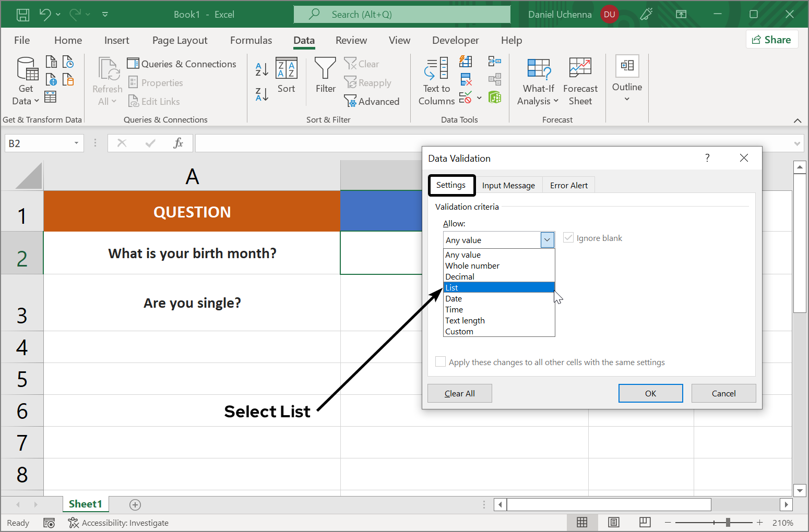Image resolution: width=809 pixels, height=532 pixels.
Task: Open the Forecast Sheet tool
Action: pos(580,80)
